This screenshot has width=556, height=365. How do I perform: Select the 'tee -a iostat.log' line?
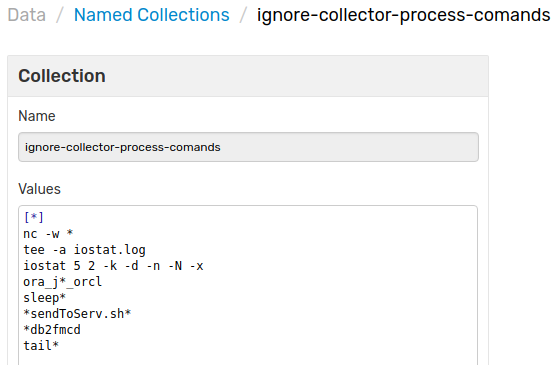84,250
